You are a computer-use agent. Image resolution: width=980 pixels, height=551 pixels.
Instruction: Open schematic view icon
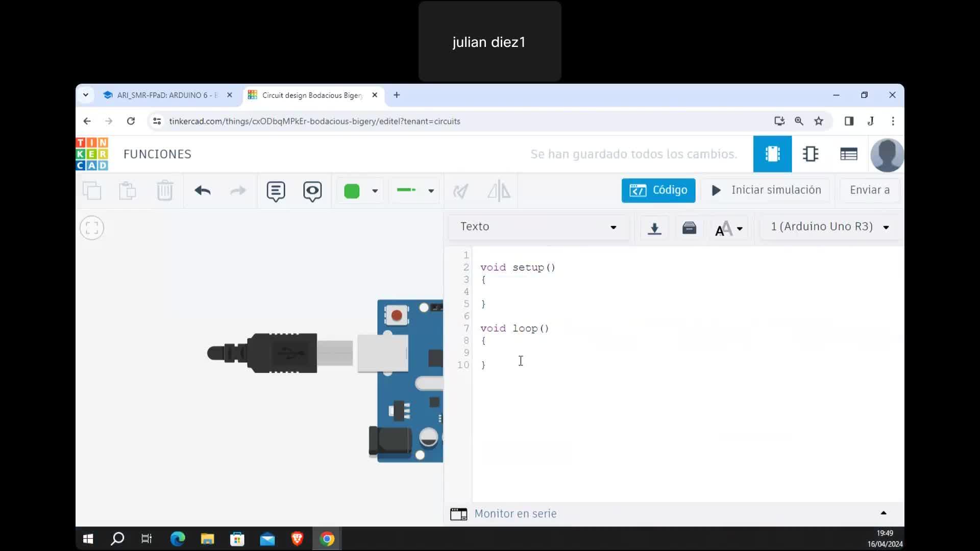point(811,154)
